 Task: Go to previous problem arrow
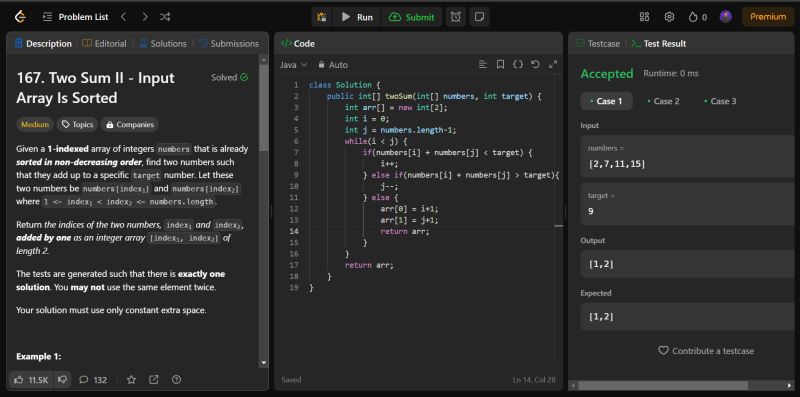123,17
